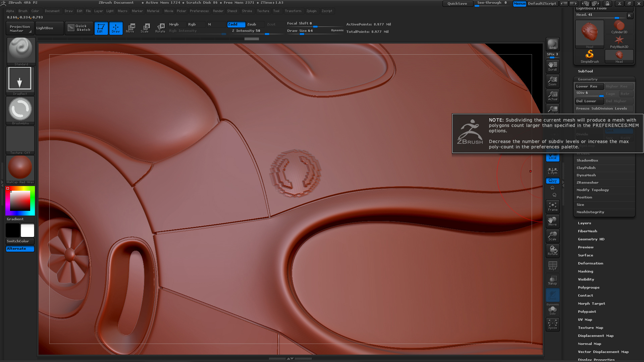Click the Actual size icon

[x=552, y=96]
